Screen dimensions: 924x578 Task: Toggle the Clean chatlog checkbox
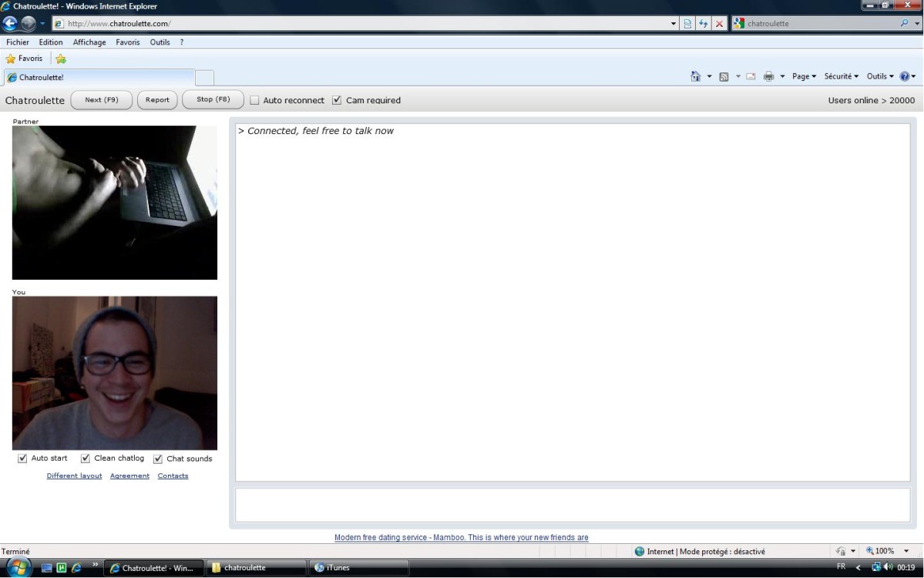[86, 459]
